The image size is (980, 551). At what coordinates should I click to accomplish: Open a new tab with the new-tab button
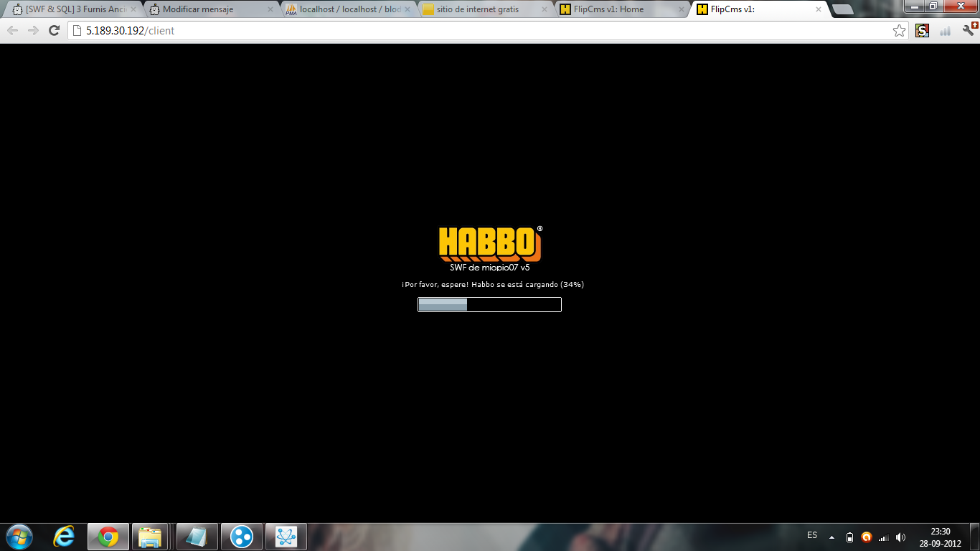pos(843,9)
